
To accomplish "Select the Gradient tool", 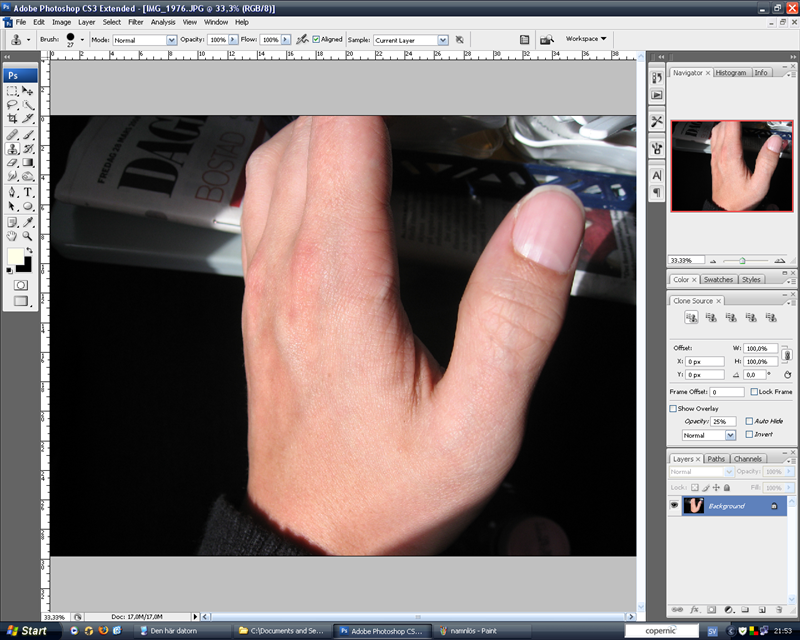I will click(28, 163).
